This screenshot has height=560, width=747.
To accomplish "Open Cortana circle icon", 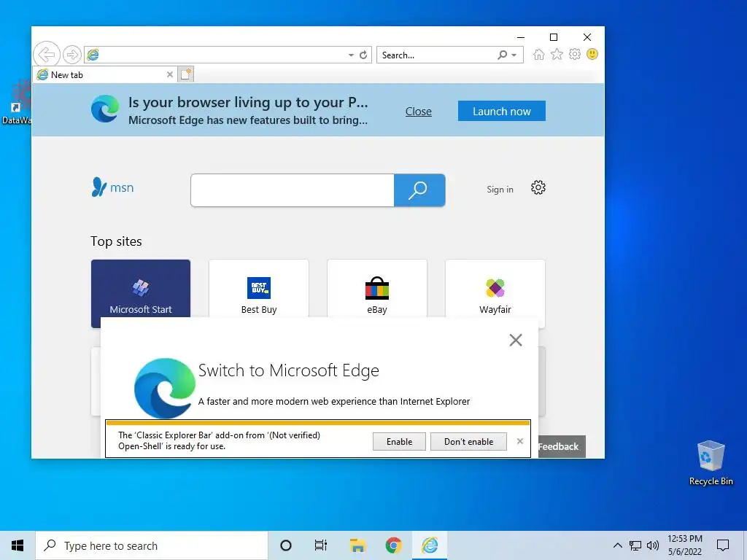I will pyautogui.click(x=286, y=545).
